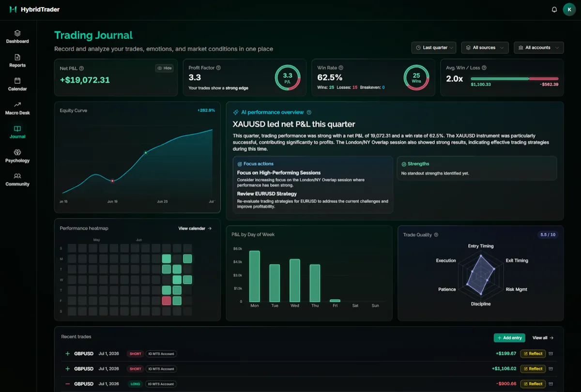Open Calendar from the sidebar
This screenshot has width=581, height=392.
tap(17, 85)
